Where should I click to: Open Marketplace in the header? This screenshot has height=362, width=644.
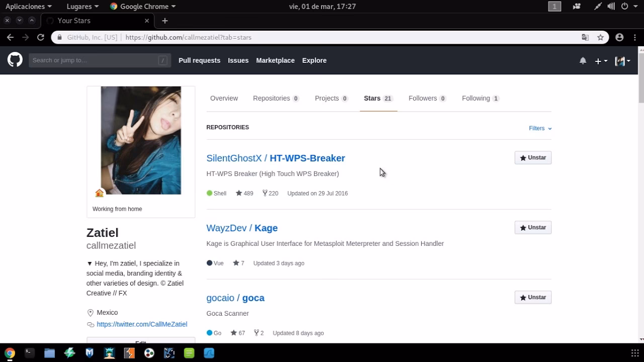pos(275,60)
